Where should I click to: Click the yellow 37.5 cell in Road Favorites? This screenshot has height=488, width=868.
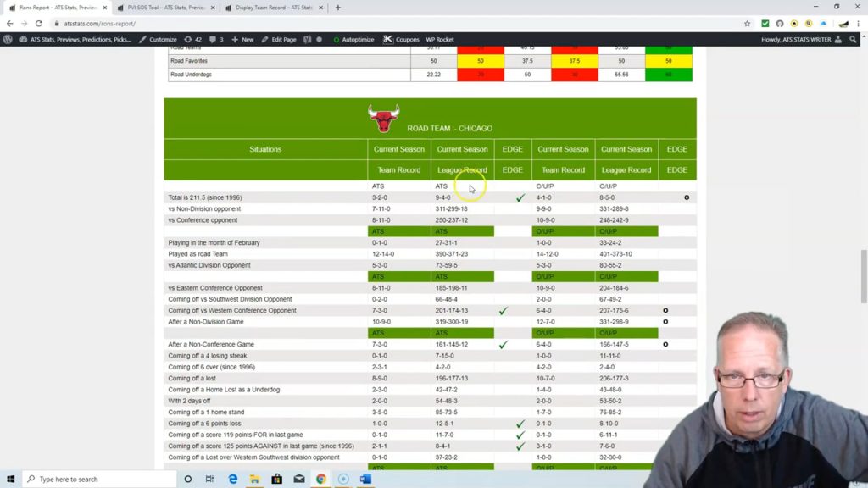[x=574, y=61]
